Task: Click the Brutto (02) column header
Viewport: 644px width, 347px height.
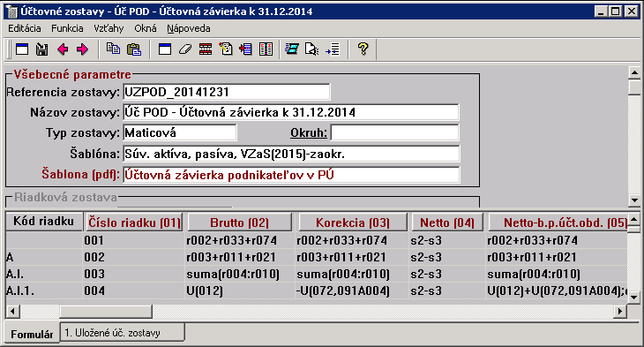Action: [x=239, y=222]
